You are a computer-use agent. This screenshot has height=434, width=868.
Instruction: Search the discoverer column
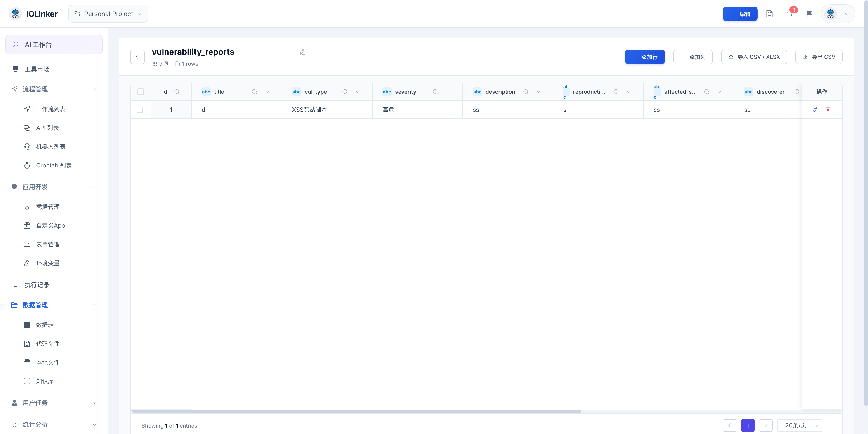click(x=797, y=92)
